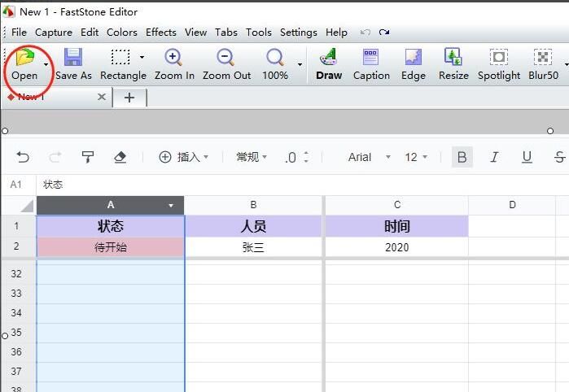Image resolution: width=569 pixels, height=392 pixels.
Task: Select the format painter icon
Action: pos(87,157)
